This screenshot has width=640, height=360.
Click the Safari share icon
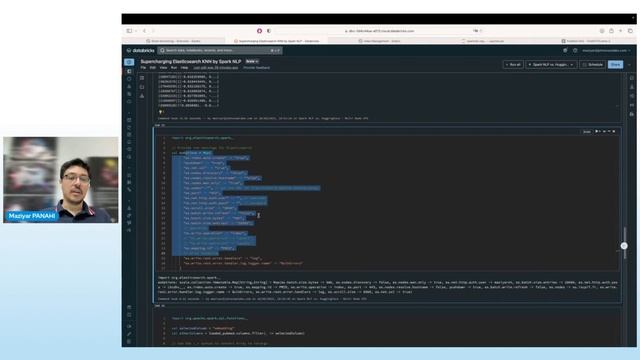[x=611, y=31]
